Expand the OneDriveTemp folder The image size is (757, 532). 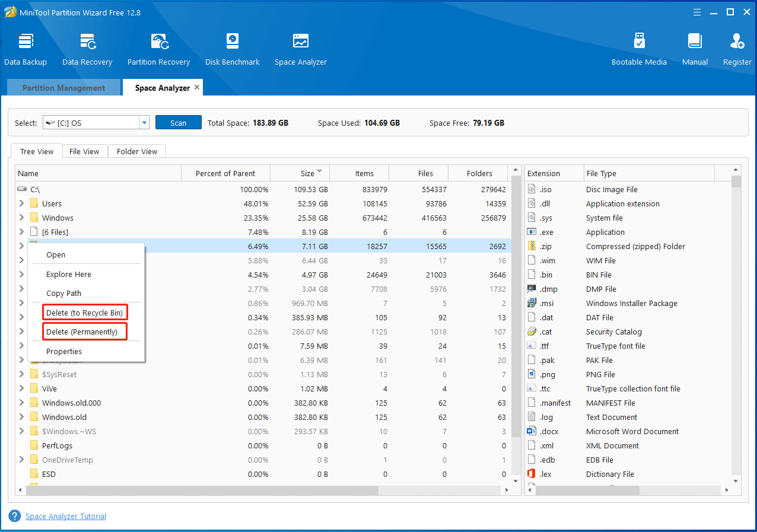21,460
